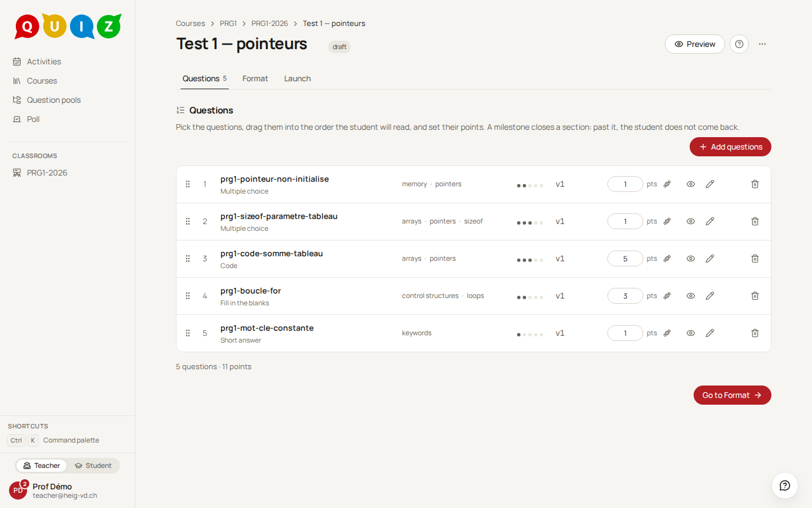Open the PRG1-2026 classroom in sidebar
The width and height of the screenshot is (812, 508).
[x=67, y=173]
